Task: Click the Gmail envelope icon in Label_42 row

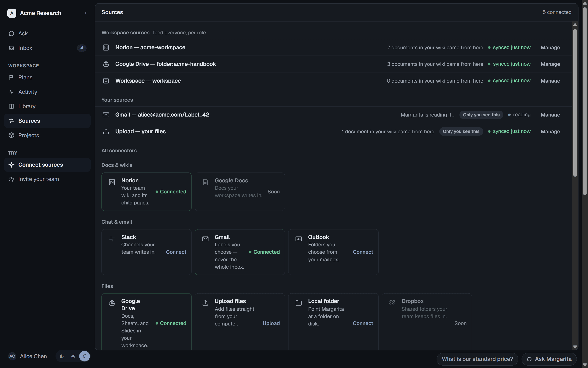Action: (x=106, y=115)
